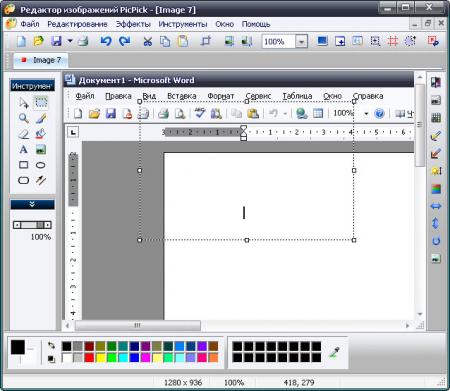The width and height of the screenshot is (450, 391).
Task: Click the 1280 x 936 status text
Action: coord(183,382)
